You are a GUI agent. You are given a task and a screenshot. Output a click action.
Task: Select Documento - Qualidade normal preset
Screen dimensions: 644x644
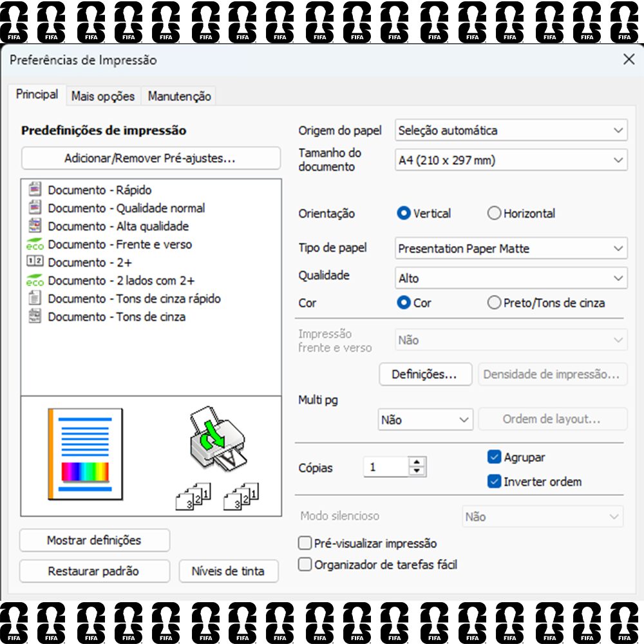pyautogui.click(x=126, y=208)
